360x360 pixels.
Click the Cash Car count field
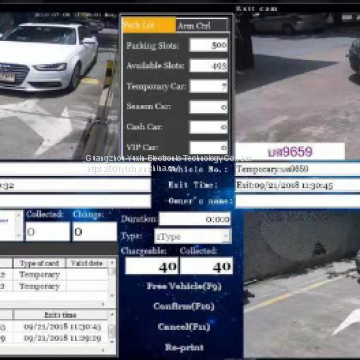coord(209,127)
